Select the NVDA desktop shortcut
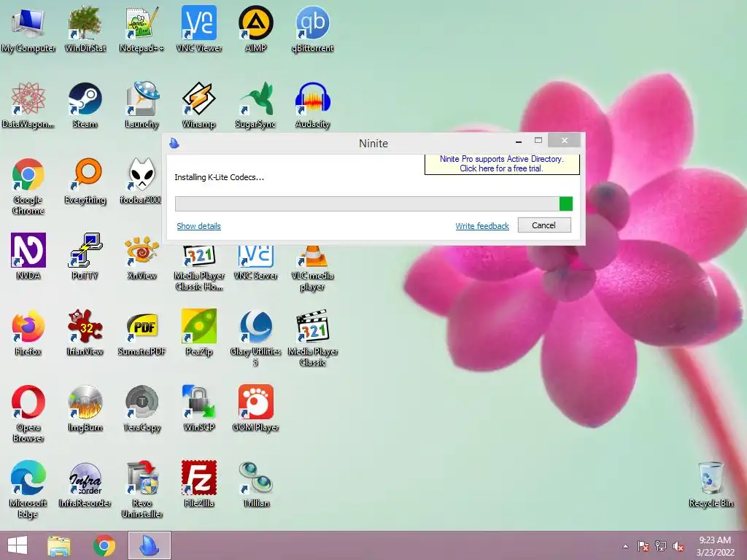The width and height of the screenshot is (747, 560). [28, 257]
